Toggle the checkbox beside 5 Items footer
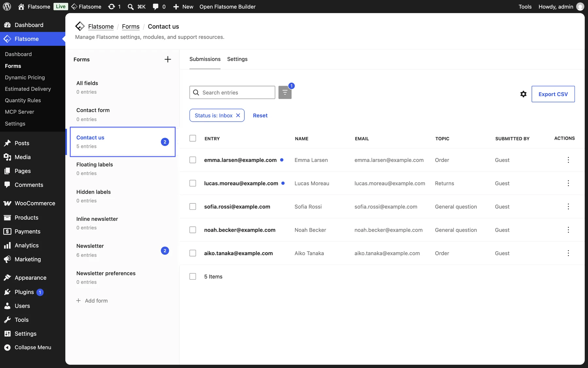Viewport: 588px width, 368px height. tap(193, 276)
